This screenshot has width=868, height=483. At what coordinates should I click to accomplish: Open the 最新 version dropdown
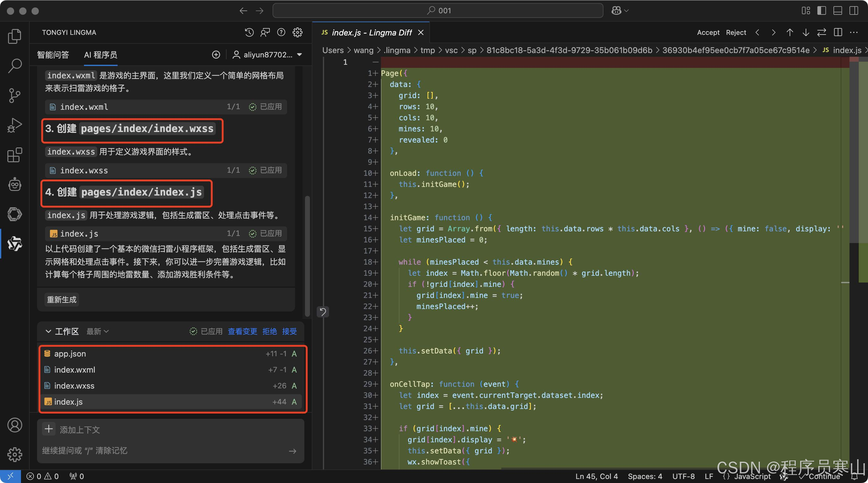(x=97, y=331)
